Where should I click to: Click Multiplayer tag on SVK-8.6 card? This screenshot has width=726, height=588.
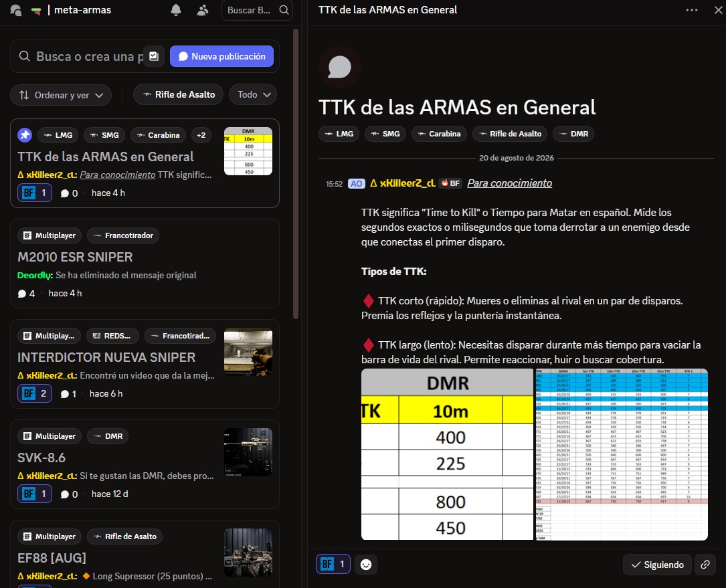click(50, 436)
